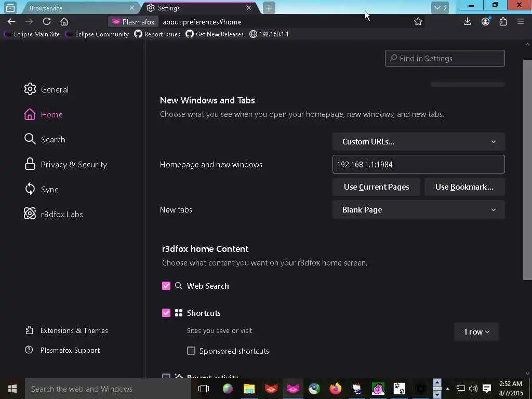This screenshot has height=399, width=532.
Task: Close the Settings tab
Action: click(x=249, y=8)
